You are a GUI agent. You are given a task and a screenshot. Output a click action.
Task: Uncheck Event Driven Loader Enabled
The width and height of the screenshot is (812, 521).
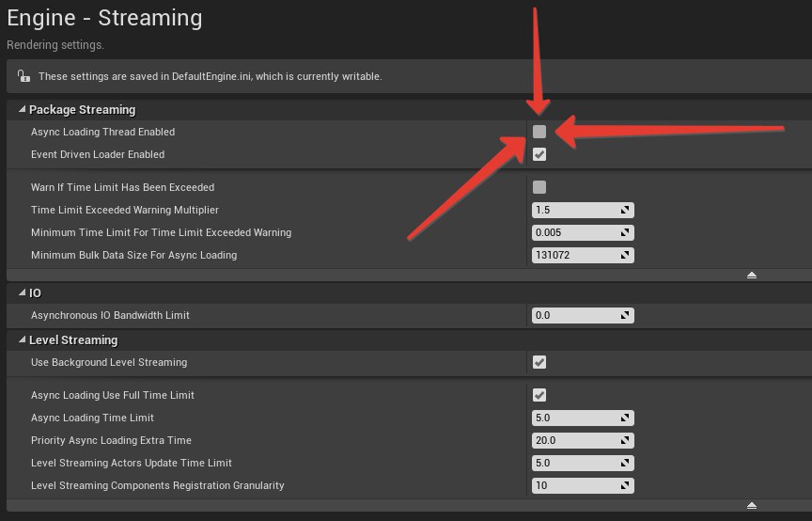tap(539, 154)
